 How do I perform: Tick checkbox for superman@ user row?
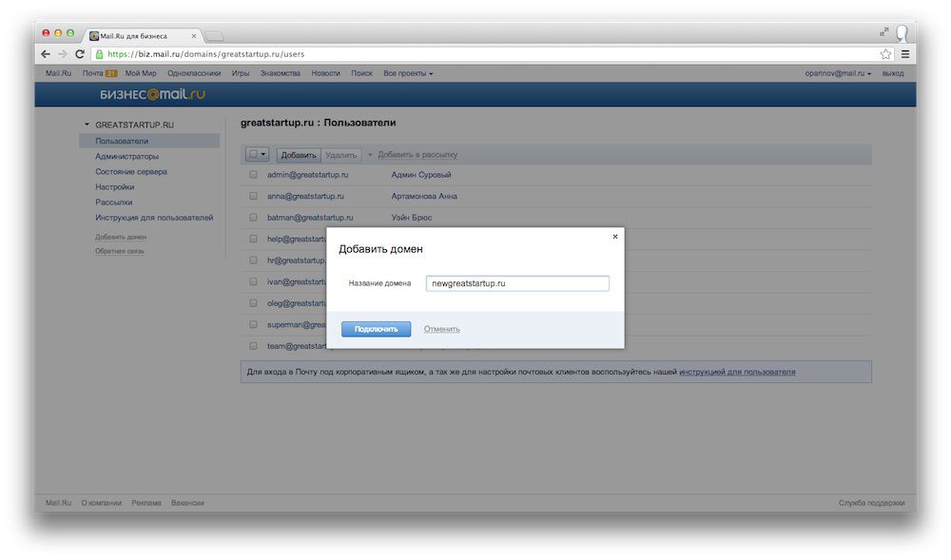[254, 324]
